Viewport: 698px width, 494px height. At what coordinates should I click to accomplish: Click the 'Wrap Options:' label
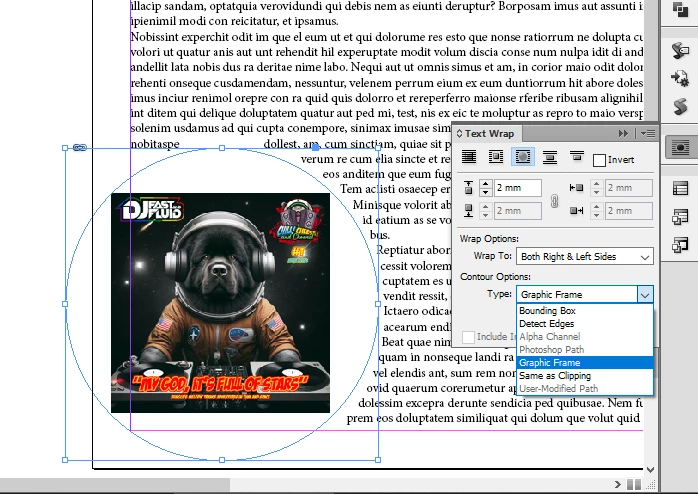[489, 239]
